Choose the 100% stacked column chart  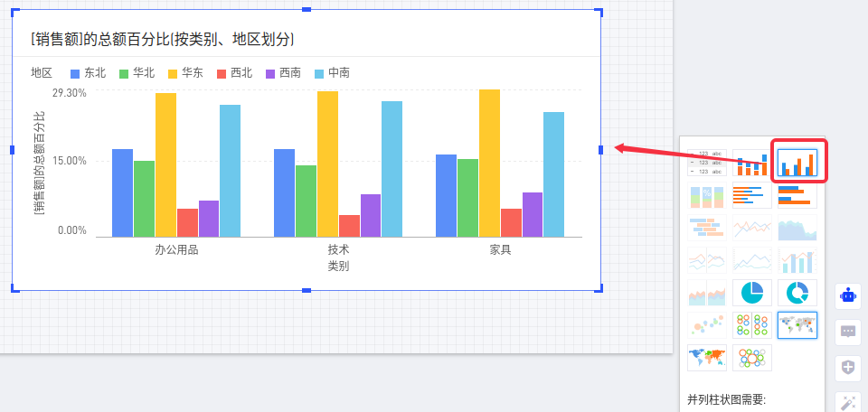[x=706, y=196]
